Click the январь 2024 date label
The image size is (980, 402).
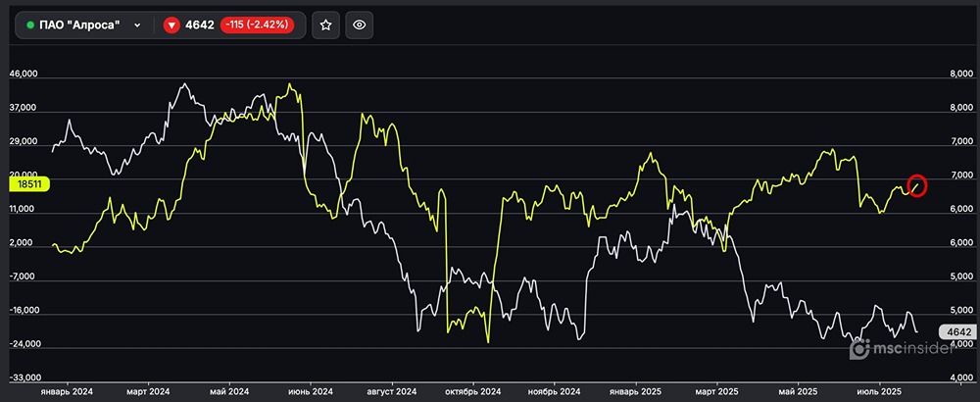[67, 390]
